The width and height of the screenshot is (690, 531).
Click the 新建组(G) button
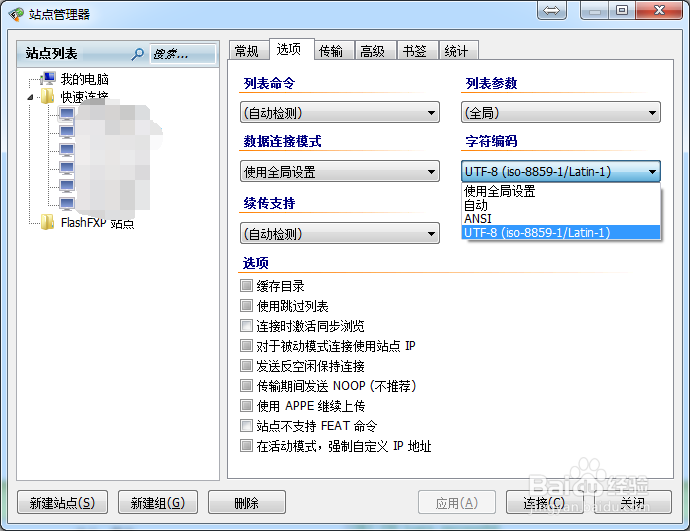point(158,502)
